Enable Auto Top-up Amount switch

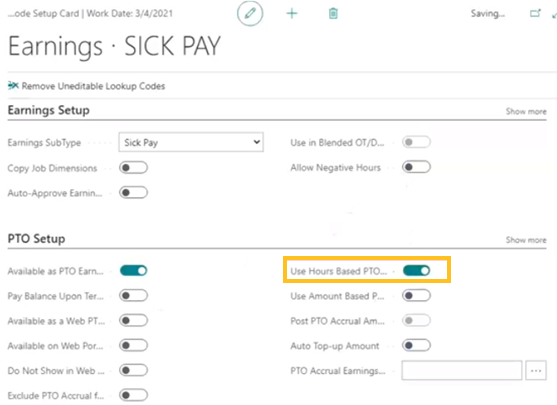point(416,345)
